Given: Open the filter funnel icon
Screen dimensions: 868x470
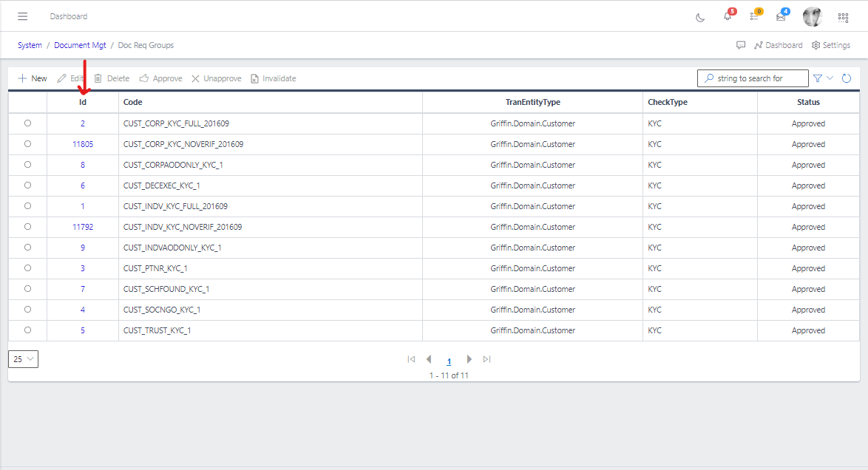Looking at the screenshot, I should coord(818,78).
